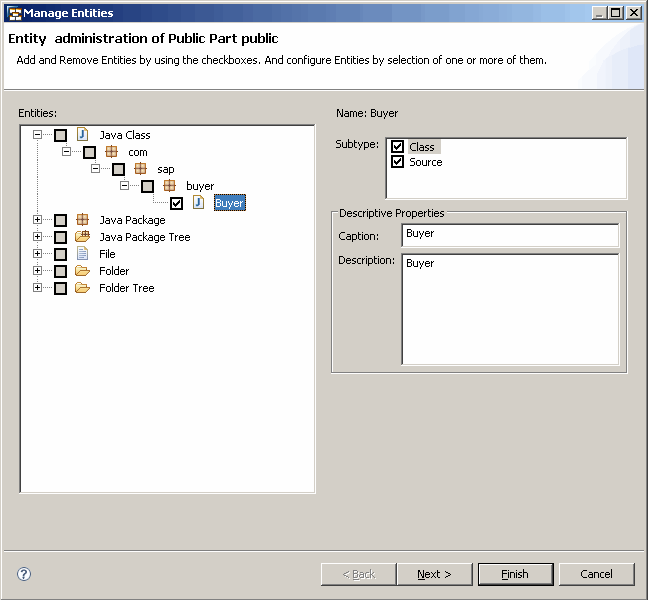Expand the Java Package node

click(x=37, y=219)
